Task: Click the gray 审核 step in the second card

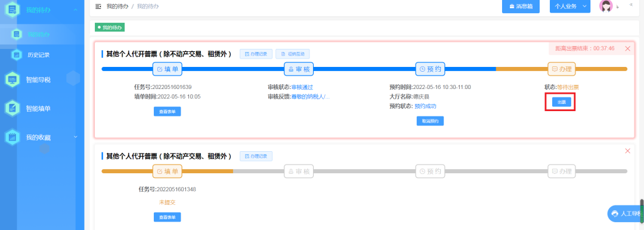Action: point(299,171)
